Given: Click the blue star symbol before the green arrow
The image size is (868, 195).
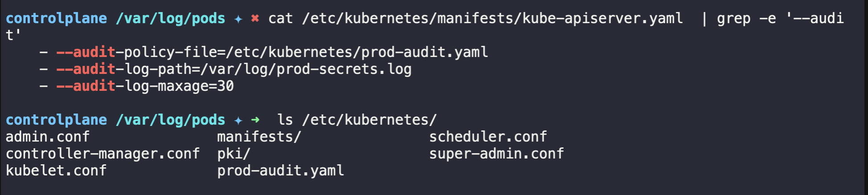Looking at the screenshot, I should (x=238, y=120).
